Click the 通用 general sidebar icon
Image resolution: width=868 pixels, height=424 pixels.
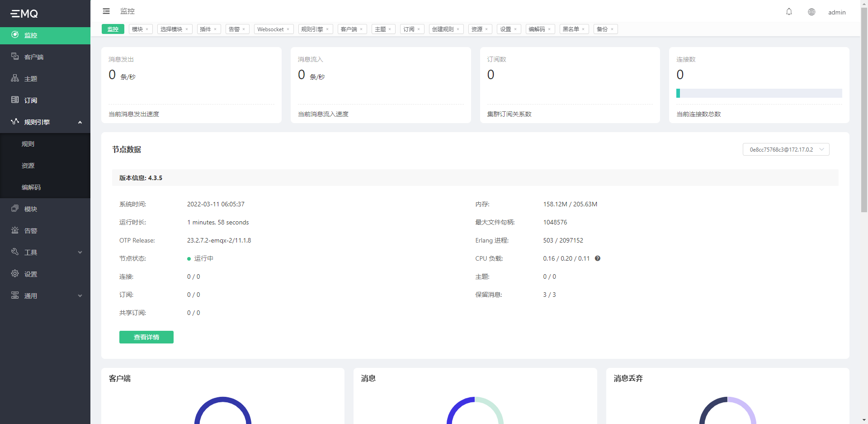point(15,295)
